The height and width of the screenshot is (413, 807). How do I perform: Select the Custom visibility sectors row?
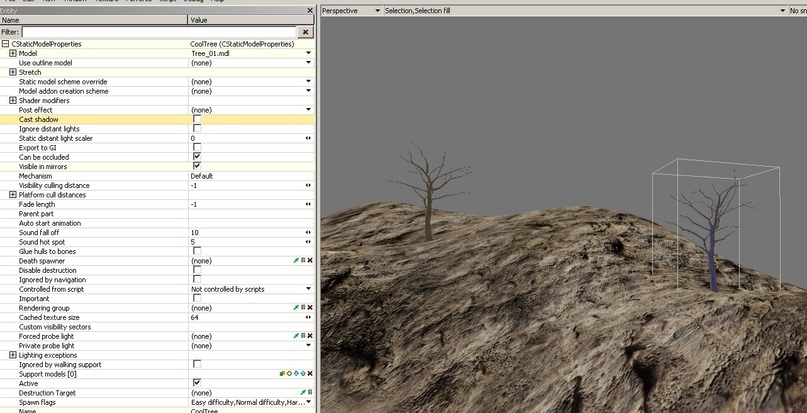click(157, 327)
